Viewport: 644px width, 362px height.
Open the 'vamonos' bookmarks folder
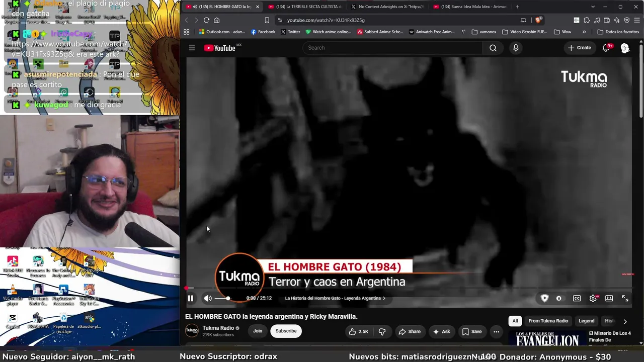pos(484,32)
